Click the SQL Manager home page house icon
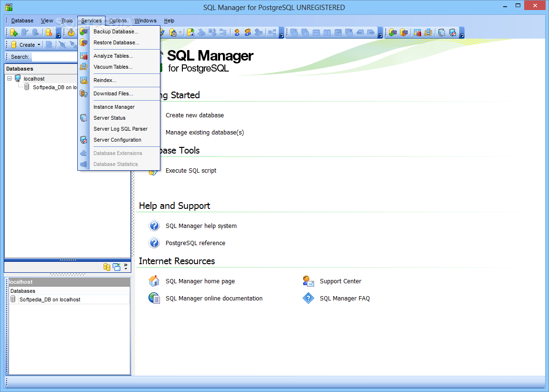This screenshot has width=549, height=392. click(154, 281)
